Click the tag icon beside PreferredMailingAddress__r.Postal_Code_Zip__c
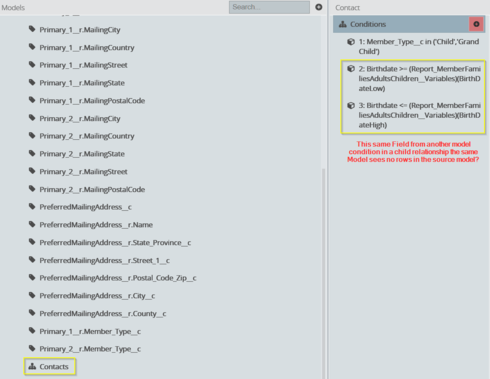 click(x=32, y=277)
